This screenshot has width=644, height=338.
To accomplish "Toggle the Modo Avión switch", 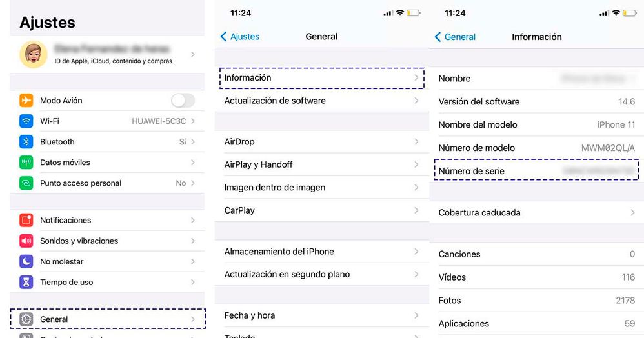I will (182, 101).
